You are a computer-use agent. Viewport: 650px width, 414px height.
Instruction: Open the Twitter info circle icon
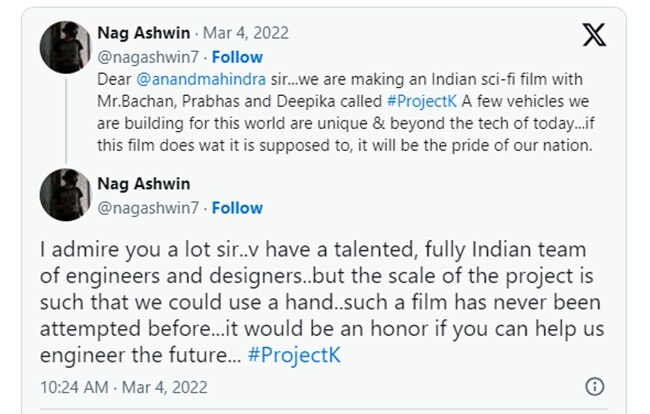click(x=595, y=386)
